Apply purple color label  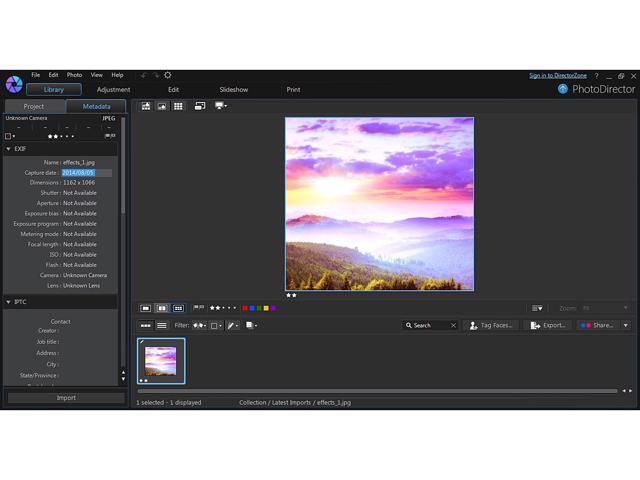pos(273,308)
